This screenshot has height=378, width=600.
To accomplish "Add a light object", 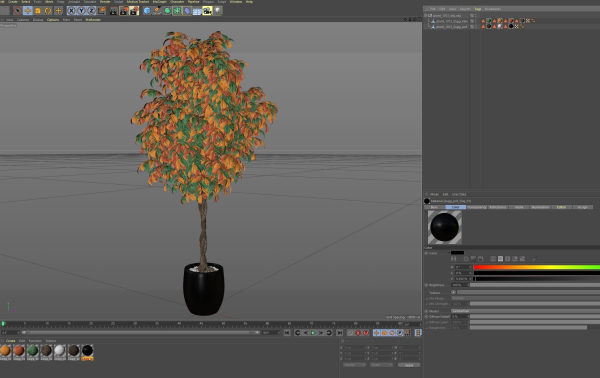I will tap(217, 11).
